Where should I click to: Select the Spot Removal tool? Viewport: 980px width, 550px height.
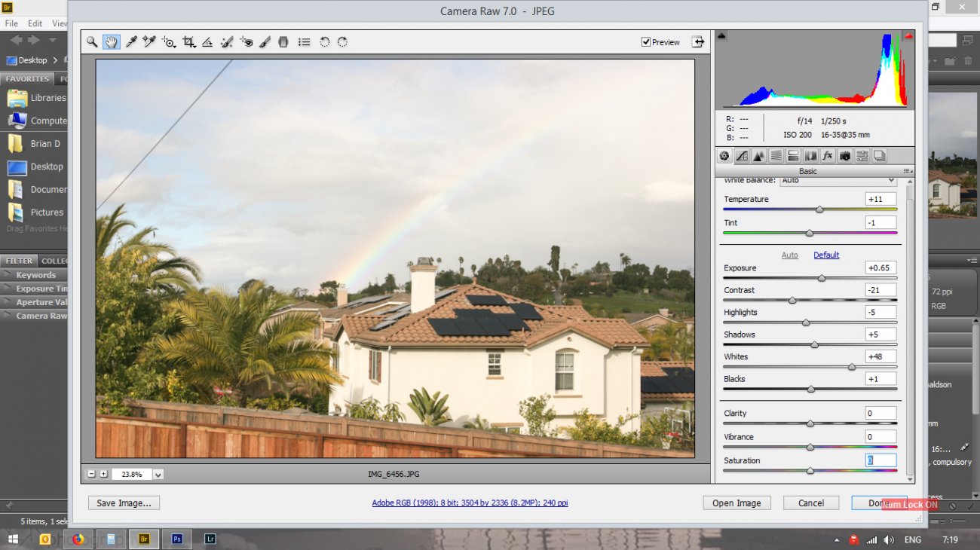click(x=226, y=42)
